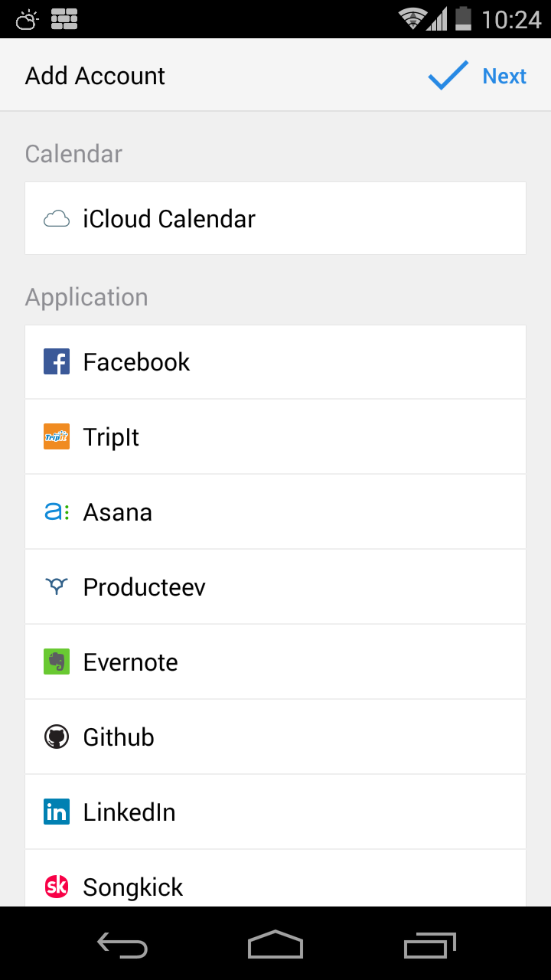Select the iCloud Calendar account option

coord(275,219)
